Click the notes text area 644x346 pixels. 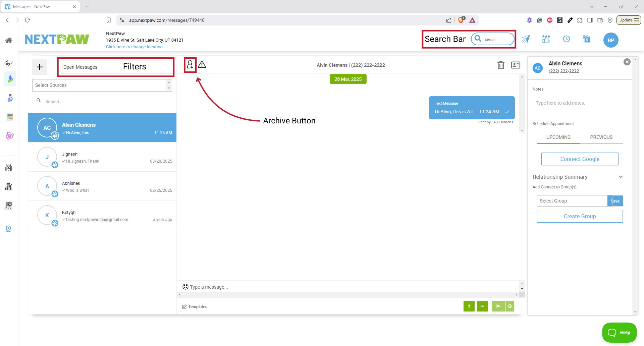click(x=579, y=103)
